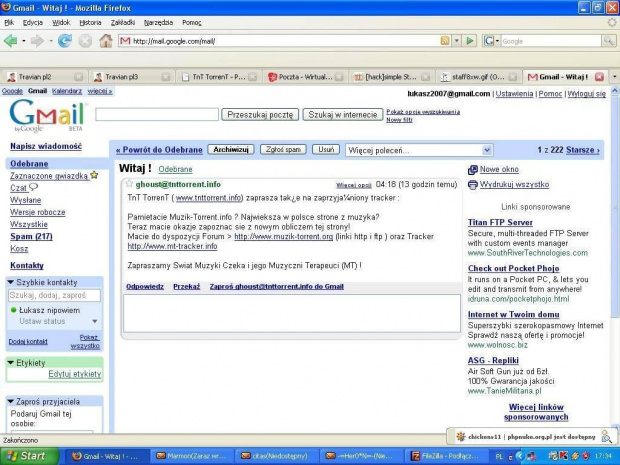Open the back history dropdown arrow
Screen dimensions: 620x465
point(24,41)
